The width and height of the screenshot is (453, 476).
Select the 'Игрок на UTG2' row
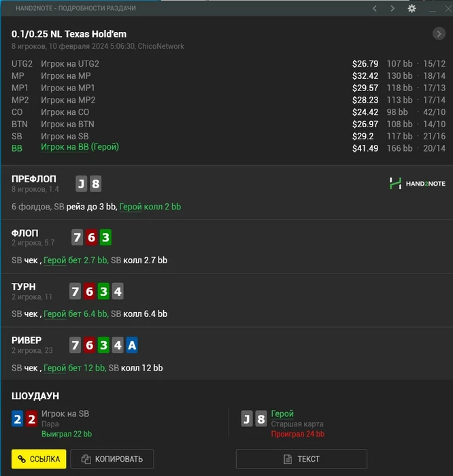(229, 64)
